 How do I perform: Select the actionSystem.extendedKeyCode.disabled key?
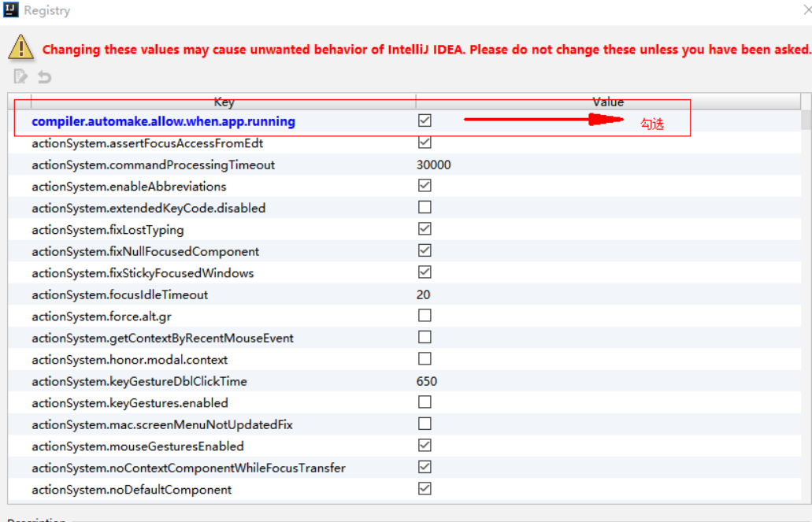click(x=149, y=208)
